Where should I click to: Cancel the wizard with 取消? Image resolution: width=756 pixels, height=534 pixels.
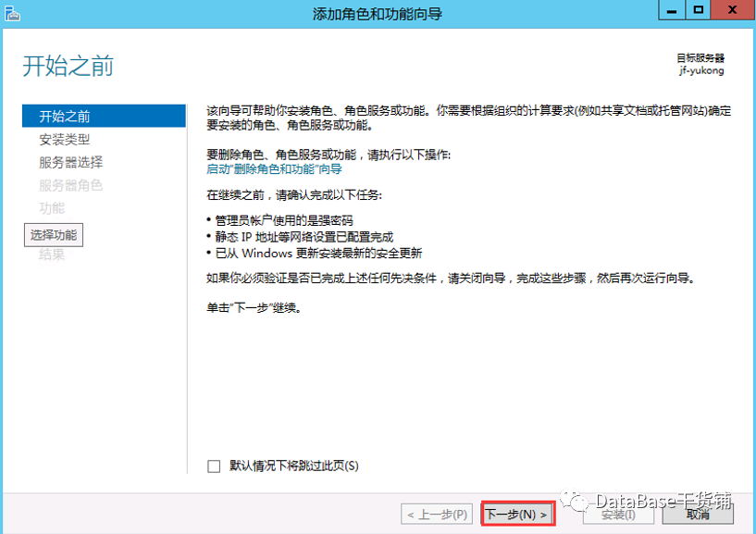[x=698, y=515]
